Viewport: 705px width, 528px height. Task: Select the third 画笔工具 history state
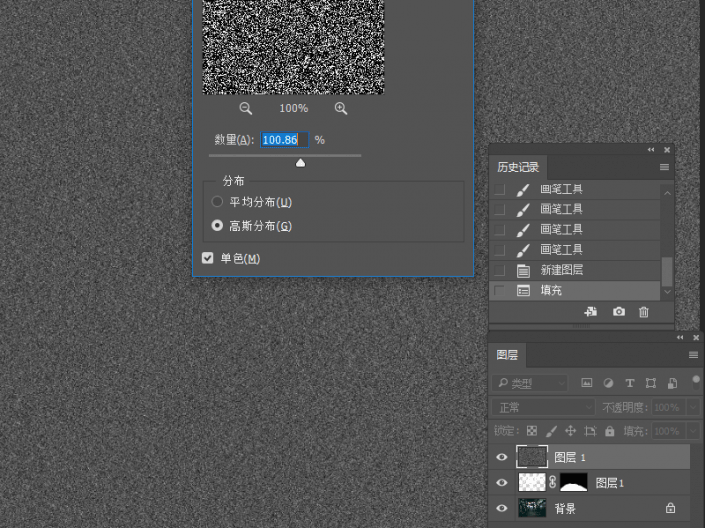(575, 230)
